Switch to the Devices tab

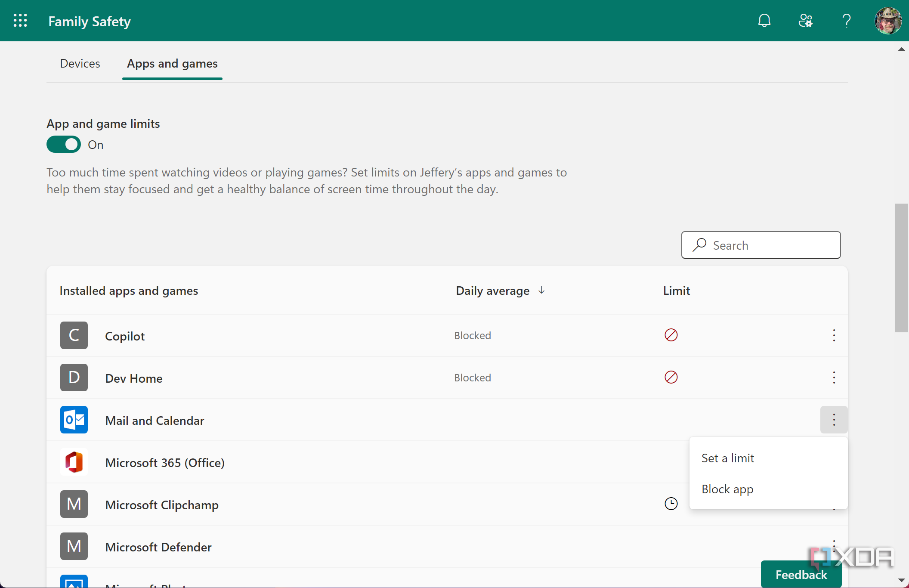(80, 64)
